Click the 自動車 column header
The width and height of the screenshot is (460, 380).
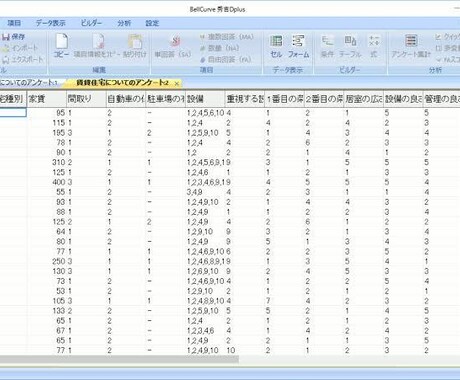tap(126, 99)
